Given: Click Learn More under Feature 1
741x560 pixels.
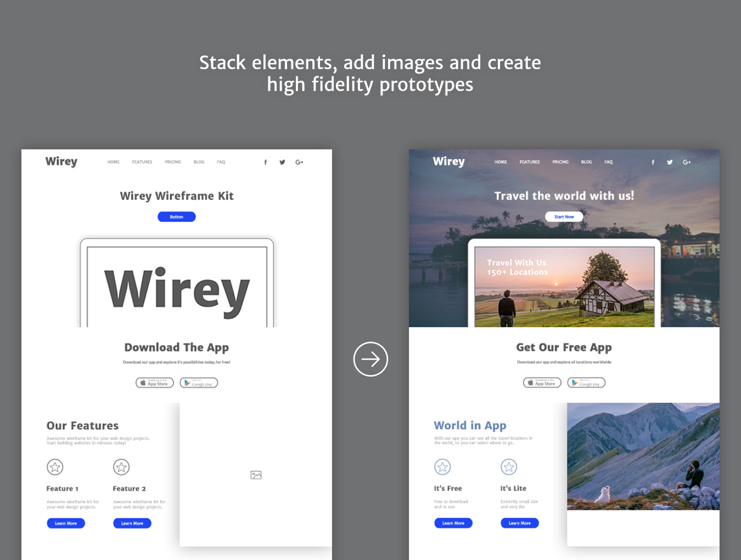Looking at the screenshot, I should pos(66,523).
